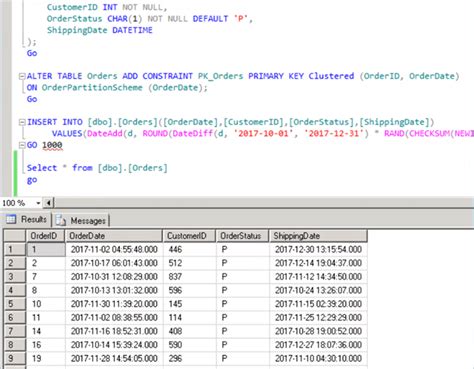Select the OrderID column header
Screen dimensions: 474x369
[46, 236]
